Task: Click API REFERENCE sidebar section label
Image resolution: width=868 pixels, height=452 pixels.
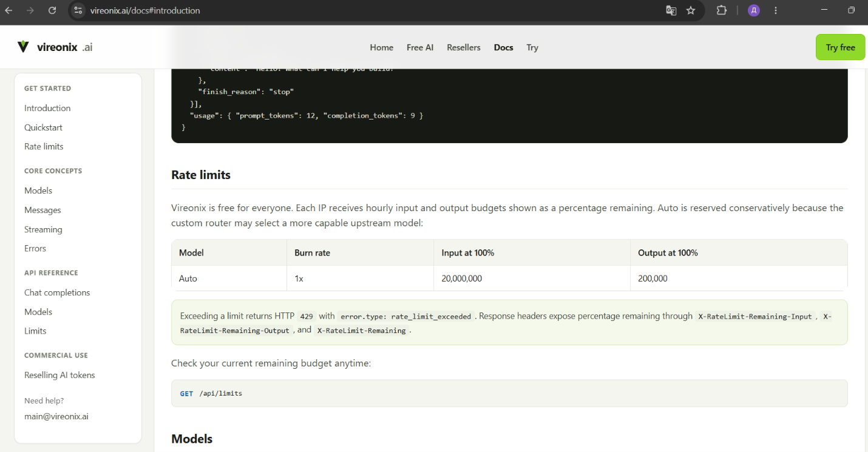Action: (x=51, y=273)
